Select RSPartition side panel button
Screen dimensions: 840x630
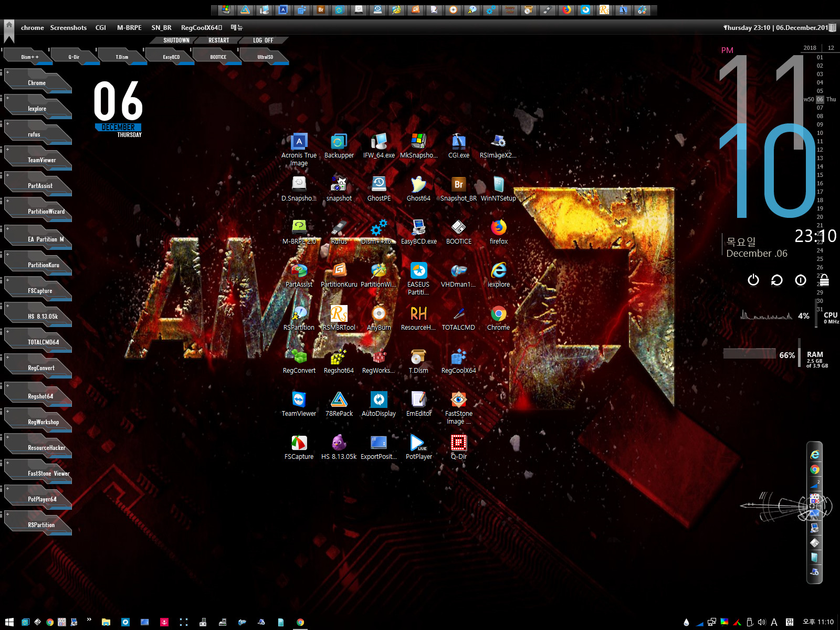(38, 522)
